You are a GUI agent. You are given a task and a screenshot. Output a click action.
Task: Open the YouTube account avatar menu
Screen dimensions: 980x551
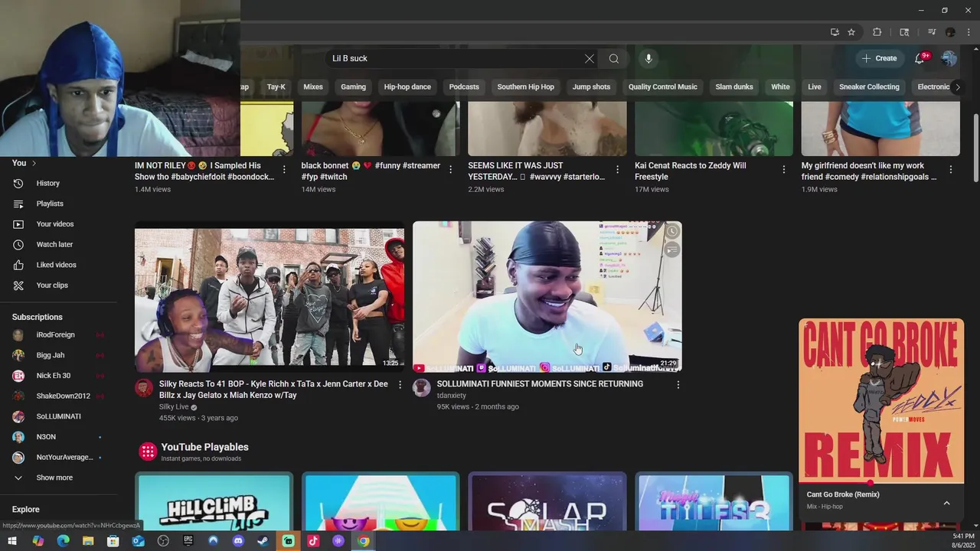point(949,58)
